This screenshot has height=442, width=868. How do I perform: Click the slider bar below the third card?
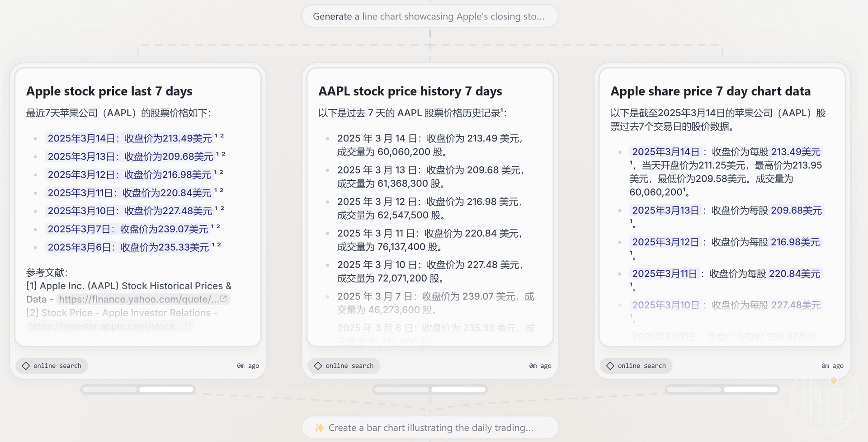tap(722, 389)
